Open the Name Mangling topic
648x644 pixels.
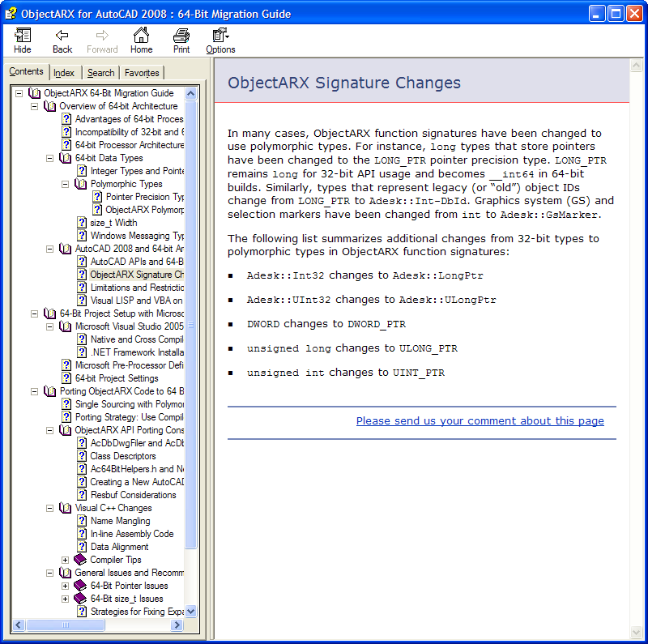point(120,521)
